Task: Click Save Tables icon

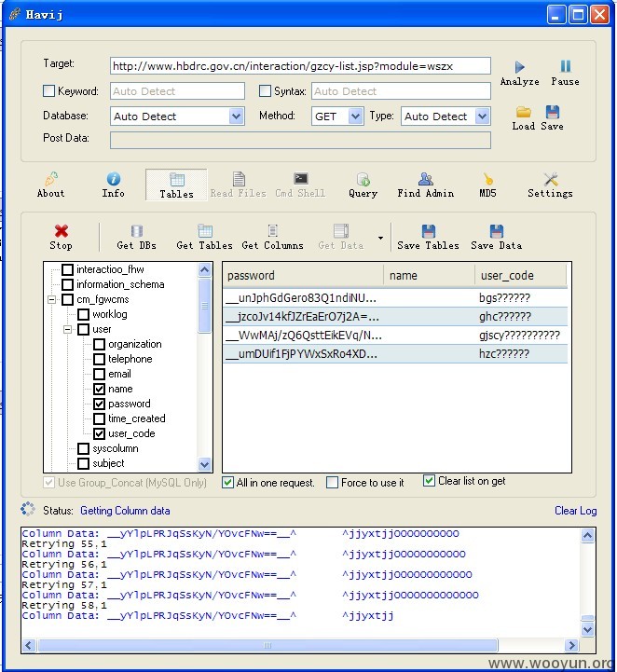Action: pos(428,238)
